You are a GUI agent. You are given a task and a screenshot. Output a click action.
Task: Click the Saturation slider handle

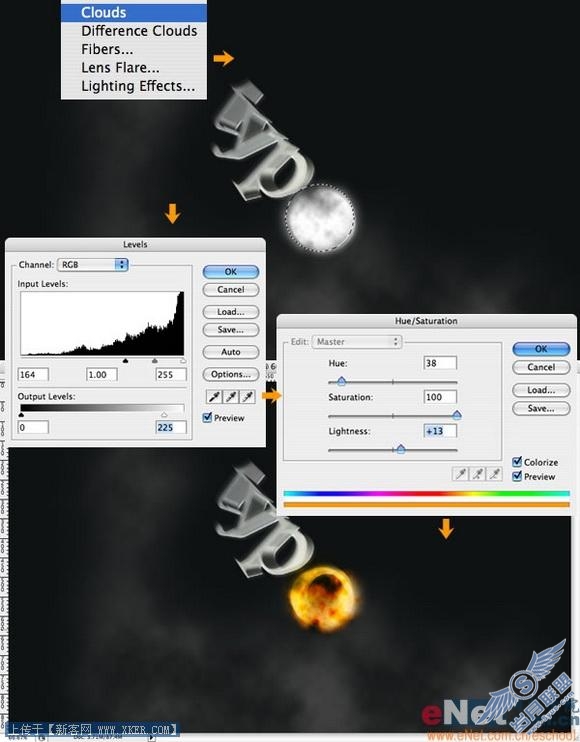pos(457,415)
